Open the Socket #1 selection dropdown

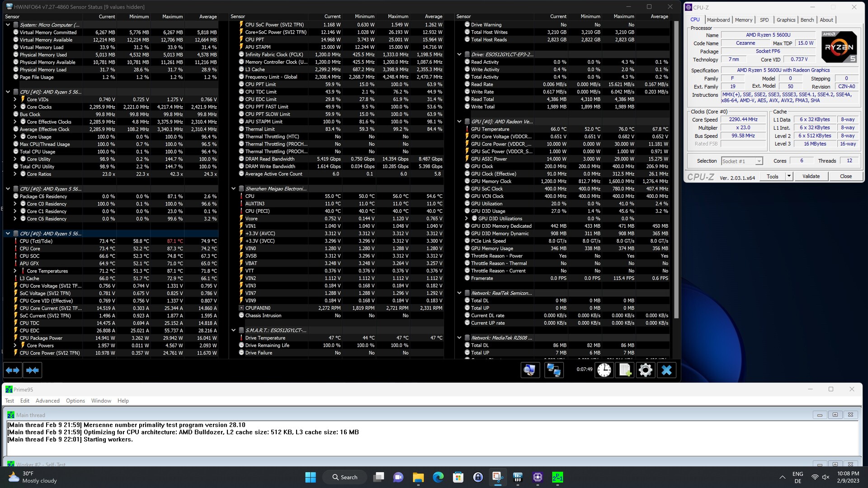click(x=759, y=161)
